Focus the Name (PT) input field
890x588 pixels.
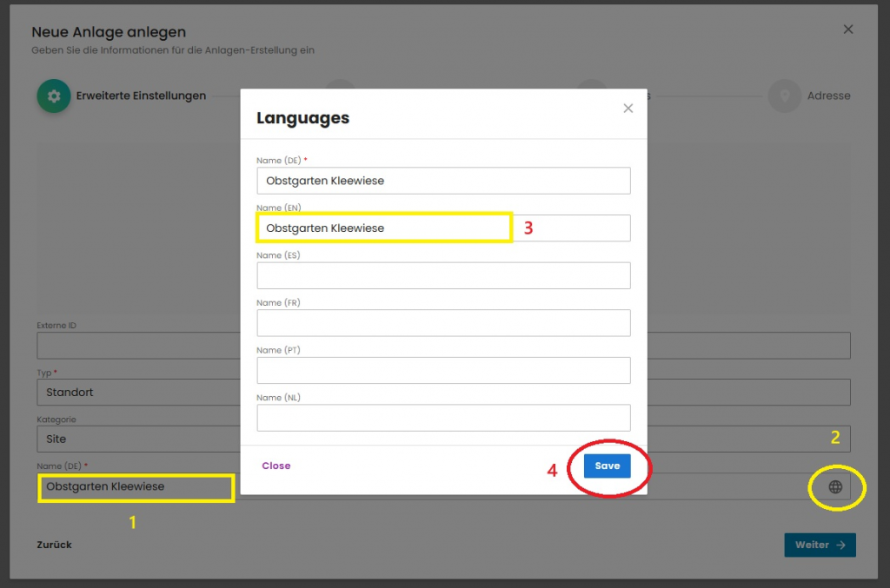click(x=443, y=370)
